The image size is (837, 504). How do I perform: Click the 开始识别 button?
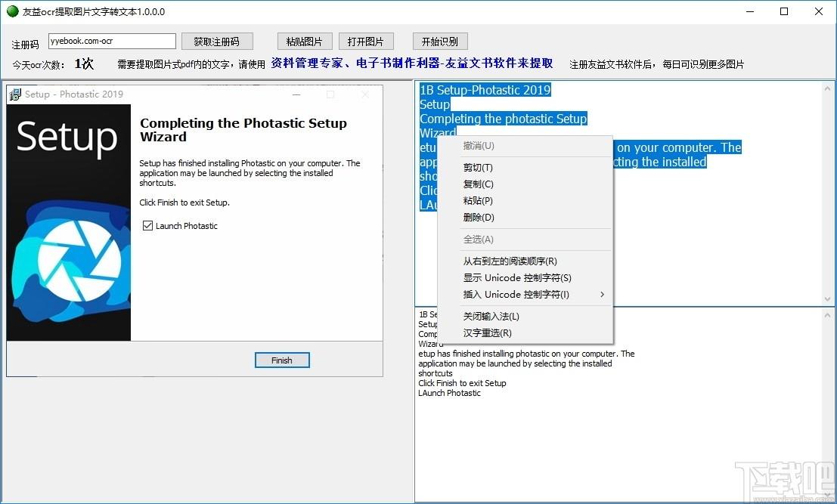coord(440,42)
